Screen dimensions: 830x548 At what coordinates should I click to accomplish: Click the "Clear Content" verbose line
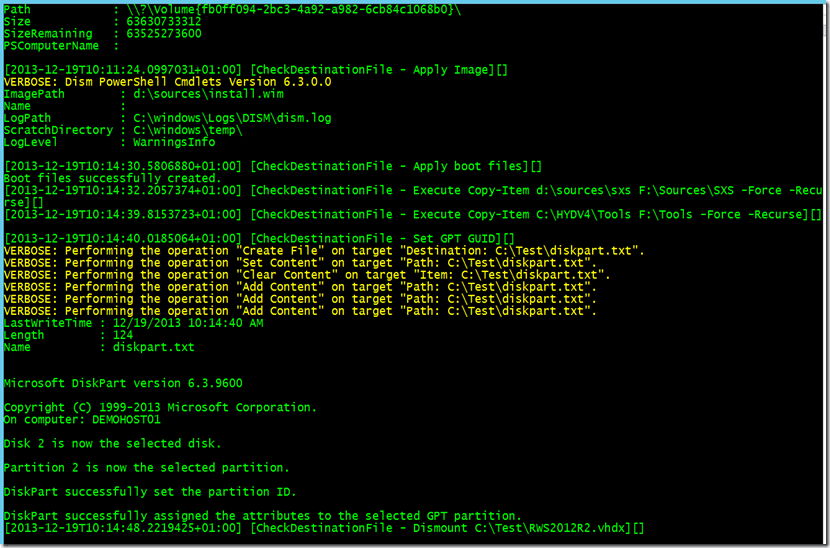tap(307, 275)
